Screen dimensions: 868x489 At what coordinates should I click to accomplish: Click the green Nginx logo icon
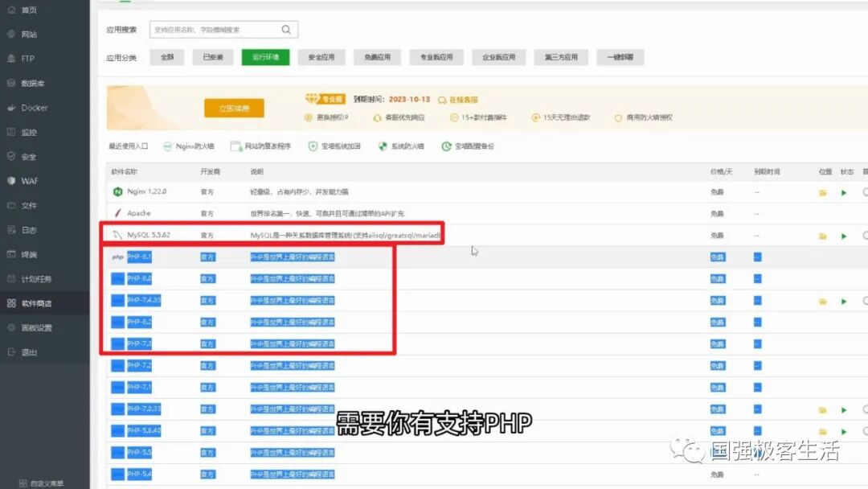point(117,191)
